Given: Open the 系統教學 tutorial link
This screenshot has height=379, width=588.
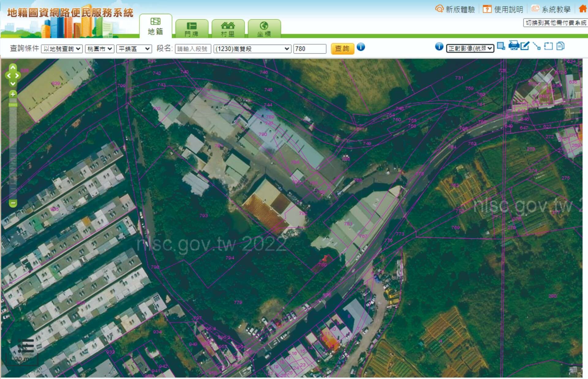Looking at the screenshot, I should tap(551, 9).
